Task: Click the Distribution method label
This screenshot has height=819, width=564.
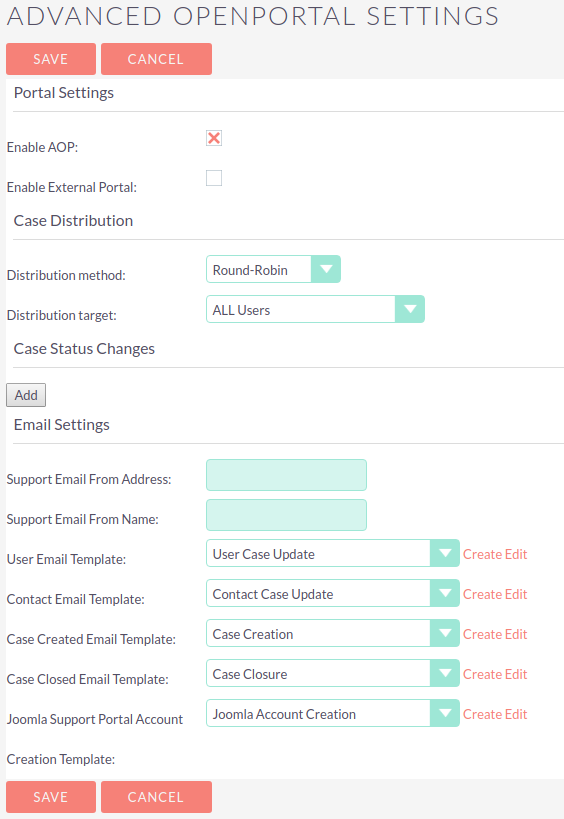Action: coord(66,275)
